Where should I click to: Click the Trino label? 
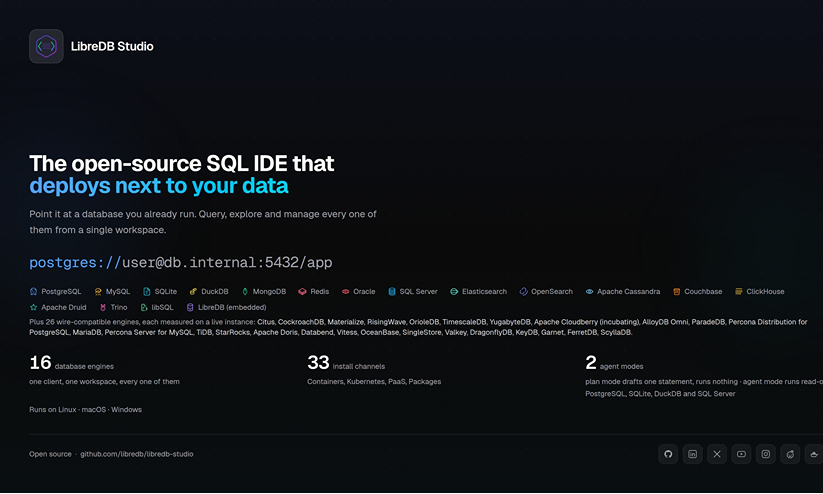coord(119,307)
